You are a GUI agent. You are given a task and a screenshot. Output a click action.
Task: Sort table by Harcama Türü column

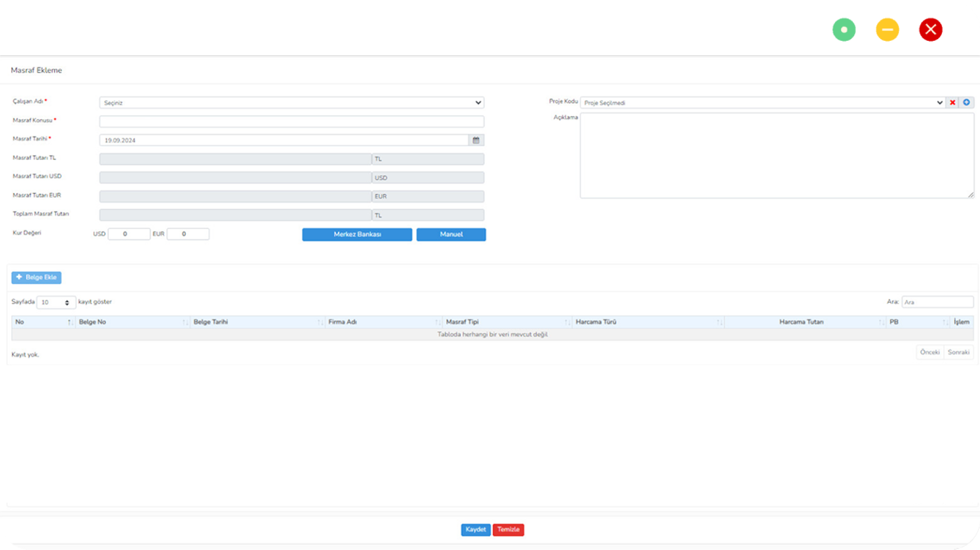(x=648, y=322)
